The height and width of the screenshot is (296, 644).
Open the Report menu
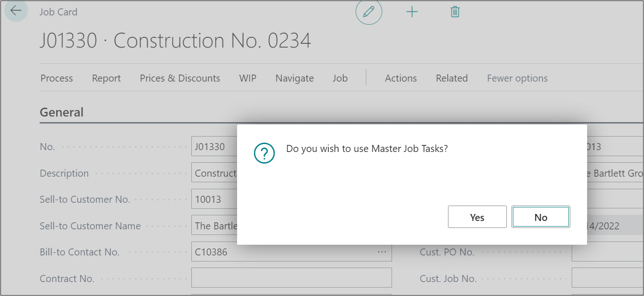point(106,78)
